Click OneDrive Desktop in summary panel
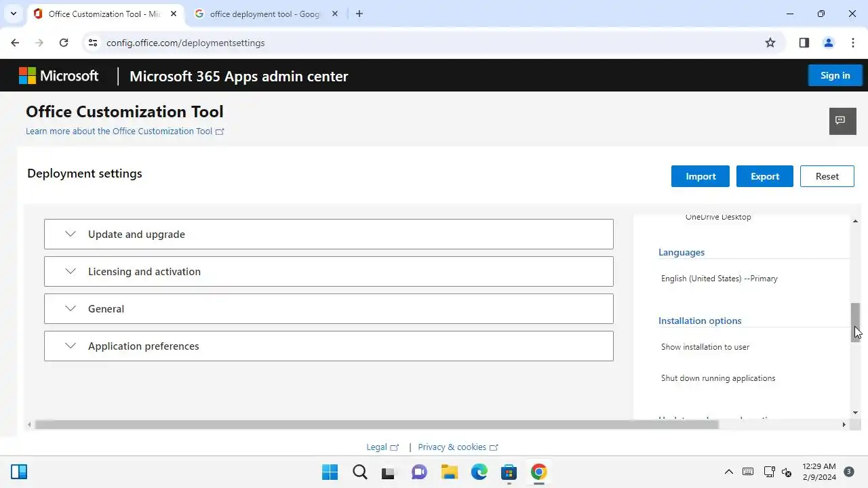This screenshot has height=488, width=868. [x=718, y=217]
